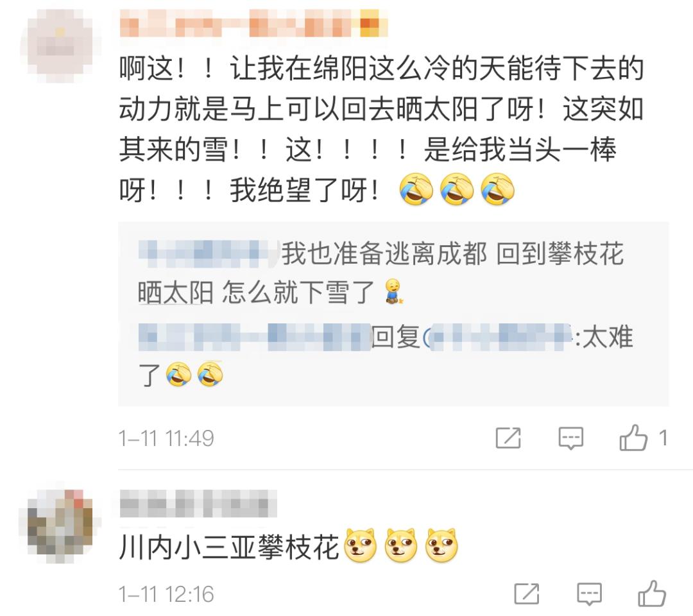Tap share icon on the 11:49 comment
The image size is (693, 616).
point(508,438)
